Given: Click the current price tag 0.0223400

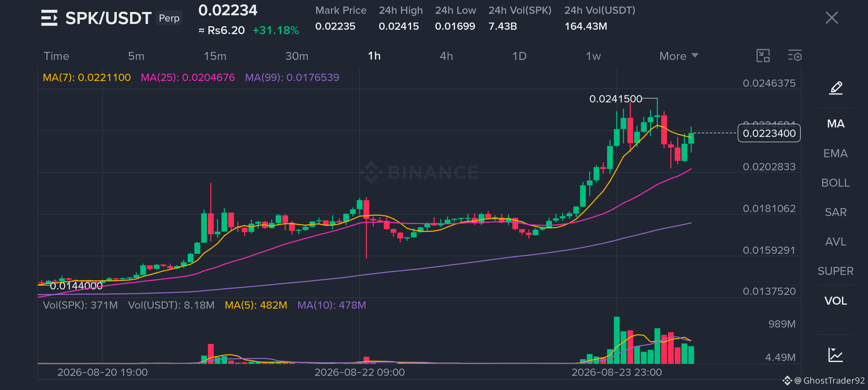Looking at the screenshot, I should (769, 133).
